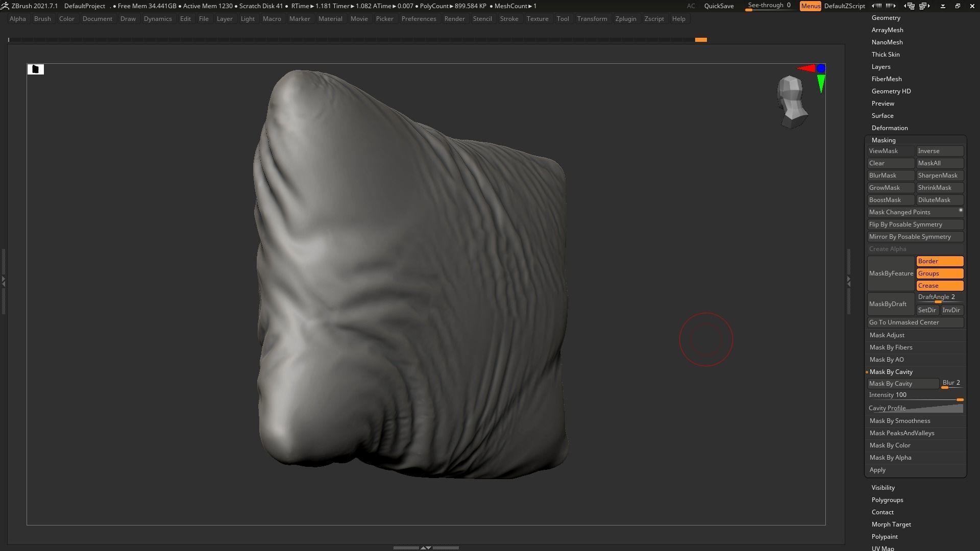Click the See-through slider

770,6
